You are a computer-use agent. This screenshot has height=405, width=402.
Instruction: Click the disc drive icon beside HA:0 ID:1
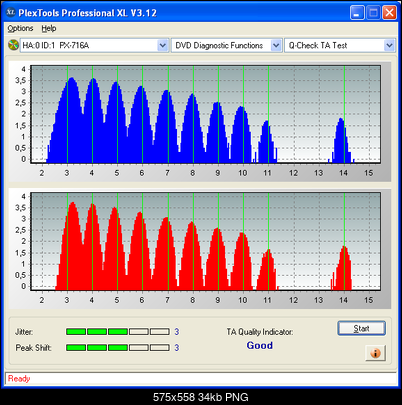13,45
